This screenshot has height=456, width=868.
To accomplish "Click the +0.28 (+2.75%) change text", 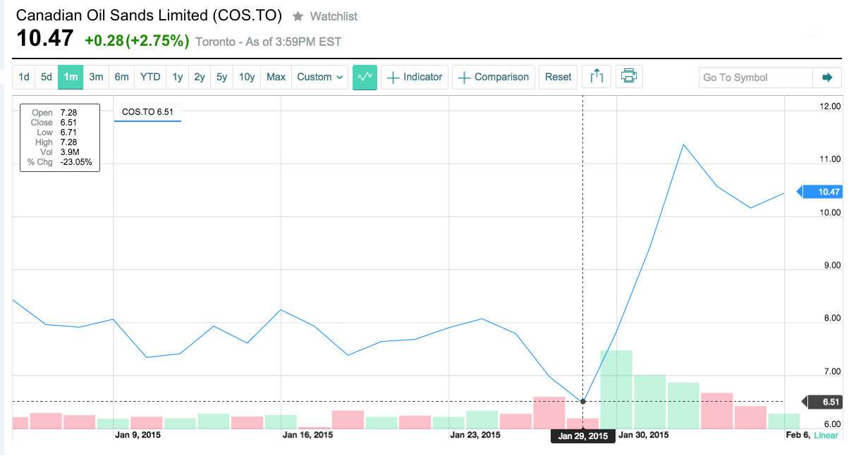I will click(x=137, y=41).
